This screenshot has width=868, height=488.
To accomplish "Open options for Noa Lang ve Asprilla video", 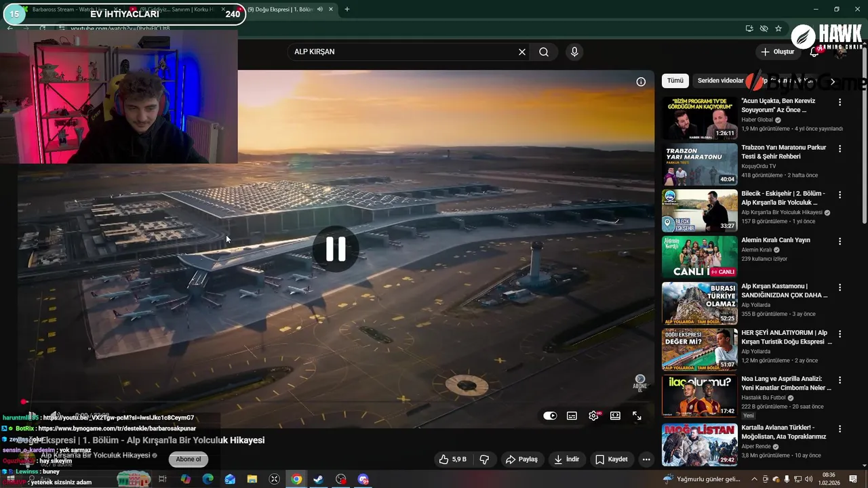I will tap(840, 380).
